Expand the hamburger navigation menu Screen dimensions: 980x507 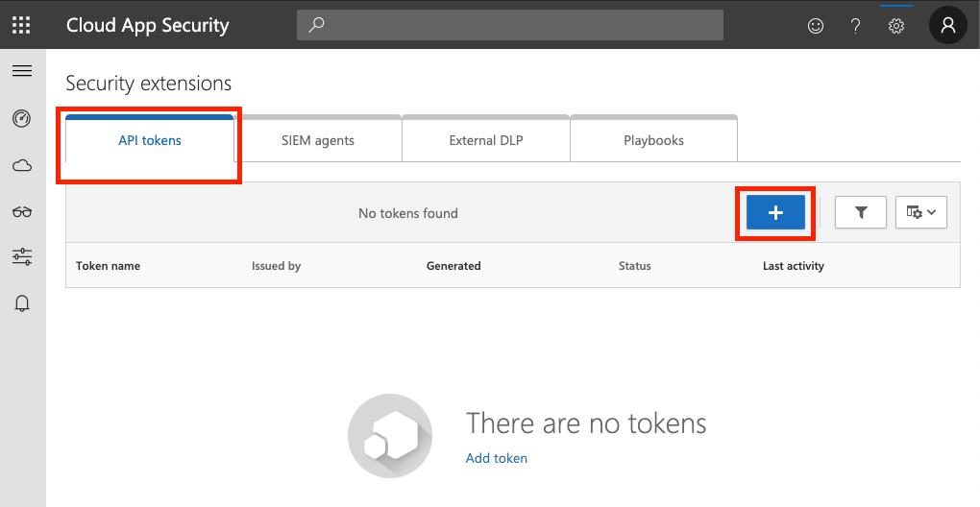[x=22, y=71]
